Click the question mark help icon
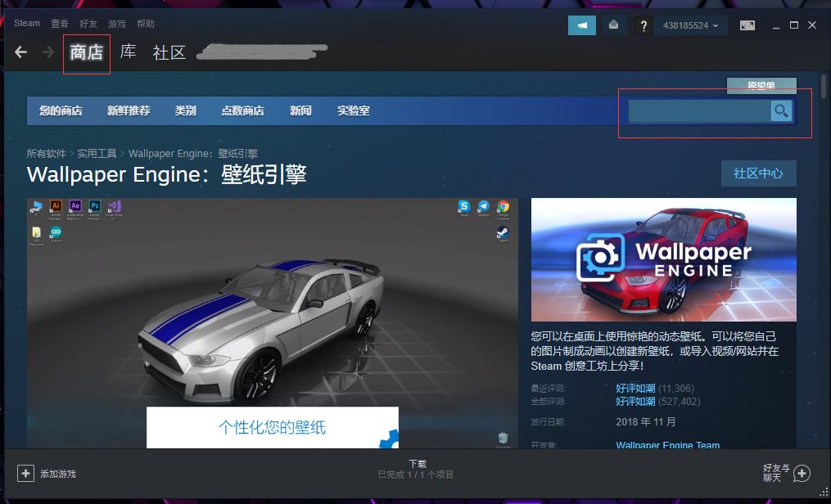Image resolution: width=831 pixels, height=504 pixels. 644,25
